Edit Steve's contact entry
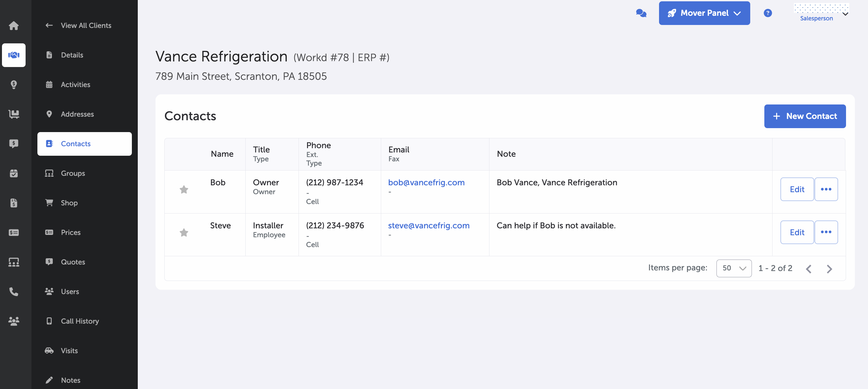Screen dimensions: 868x389 [796, 233]
